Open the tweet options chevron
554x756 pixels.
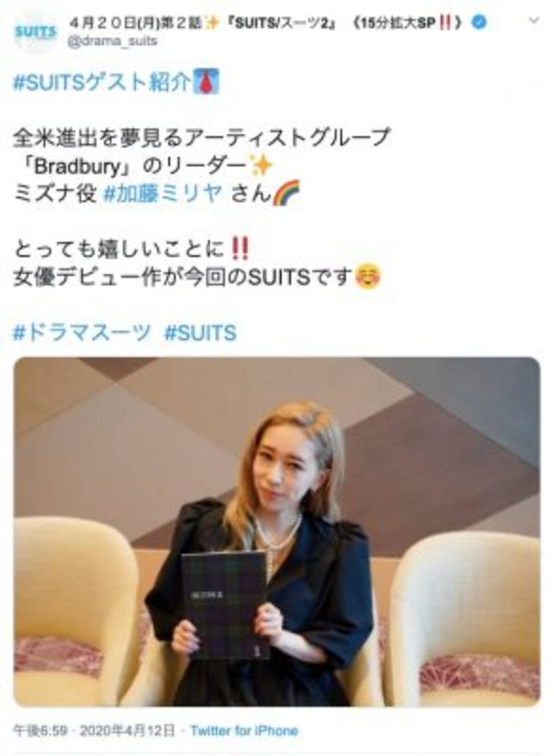(534, 21)
